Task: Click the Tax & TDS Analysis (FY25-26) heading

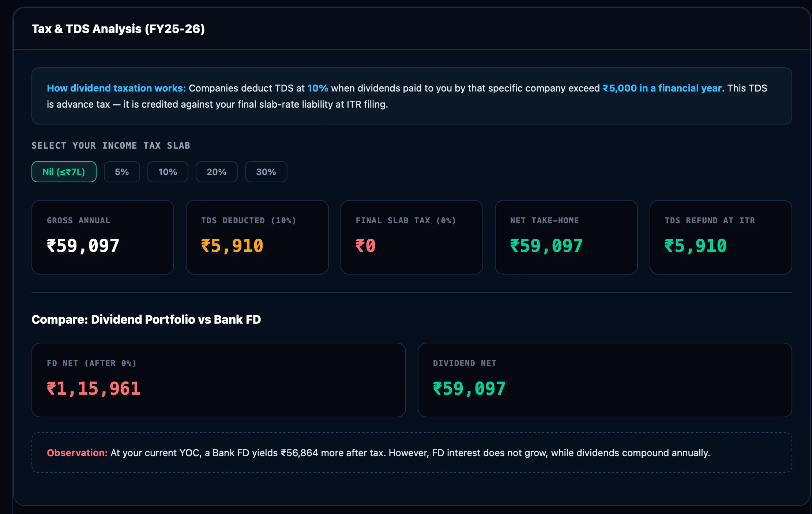Action: pyautogui.click(x=118, y=29)
